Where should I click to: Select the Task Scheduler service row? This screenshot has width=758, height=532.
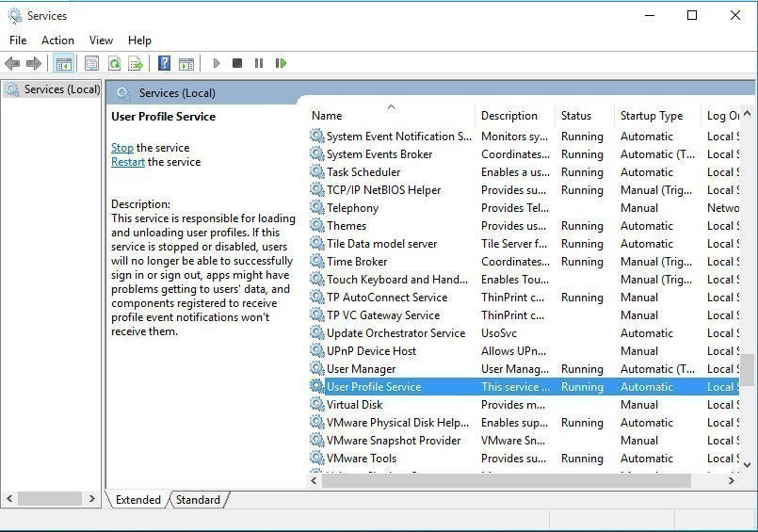tap(363, 172)
